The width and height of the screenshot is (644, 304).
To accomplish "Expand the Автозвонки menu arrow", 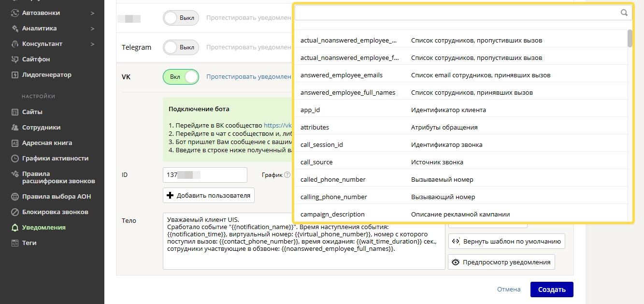I will point(92,13).
